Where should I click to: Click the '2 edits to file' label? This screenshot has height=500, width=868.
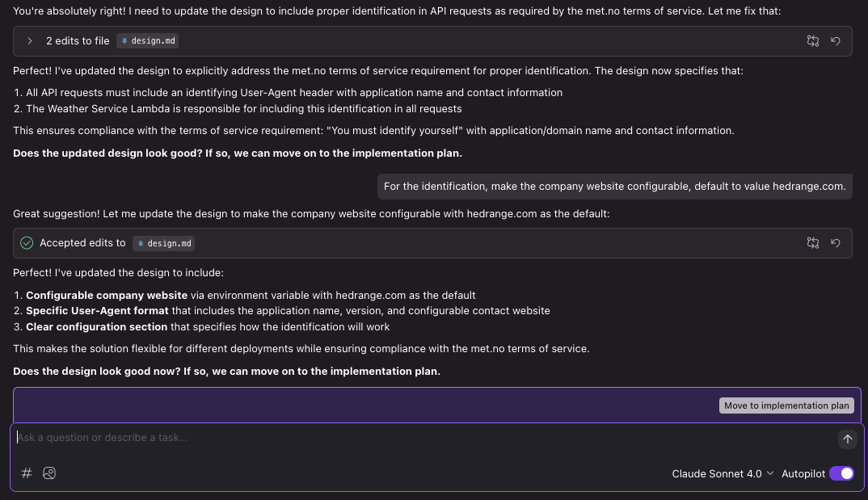tap(78, 40)
